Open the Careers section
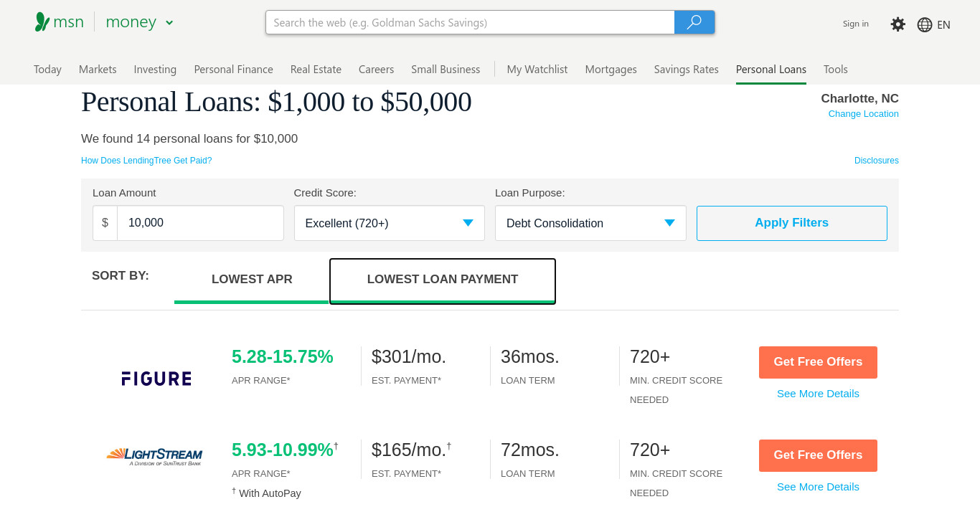980x522 pixels. coord(377,70)
